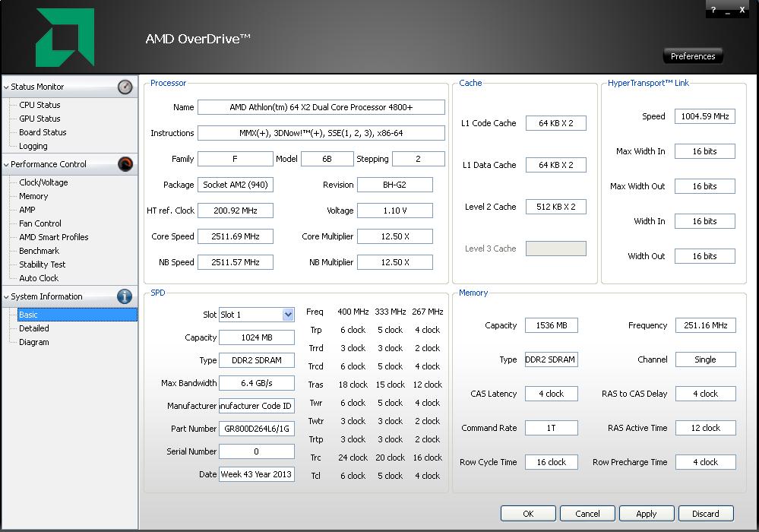Image resolution: width=759 pixels, height=532 pixels.
Task: Click the HT ref. Clock field
Action: (x=236, y=211)
